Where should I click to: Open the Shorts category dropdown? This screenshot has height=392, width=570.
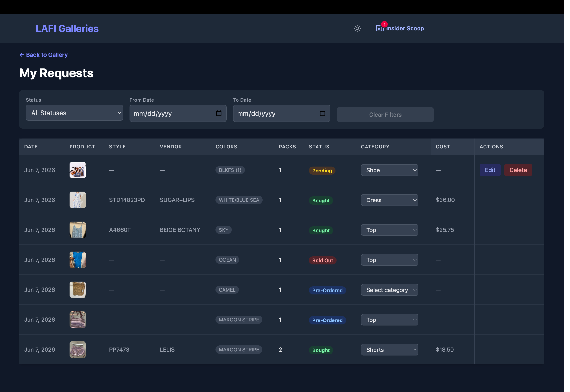389,350
